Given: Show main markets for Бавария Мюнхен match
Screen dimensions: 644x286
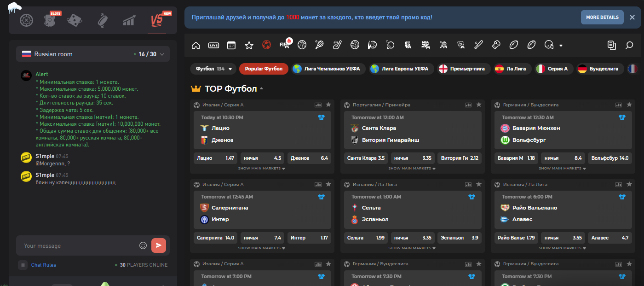Looking at the screenshot, I should [x=563, y=169].
